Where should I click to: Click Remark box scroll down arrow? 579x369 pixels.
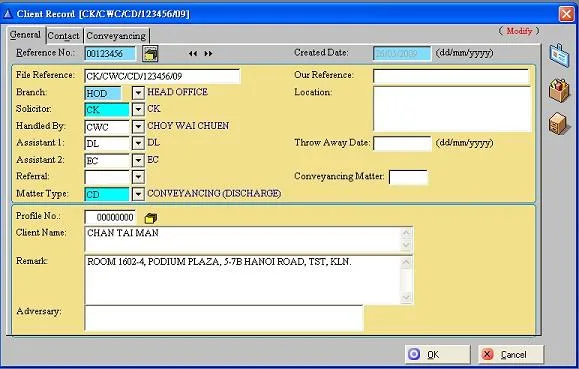click(406, 297)
